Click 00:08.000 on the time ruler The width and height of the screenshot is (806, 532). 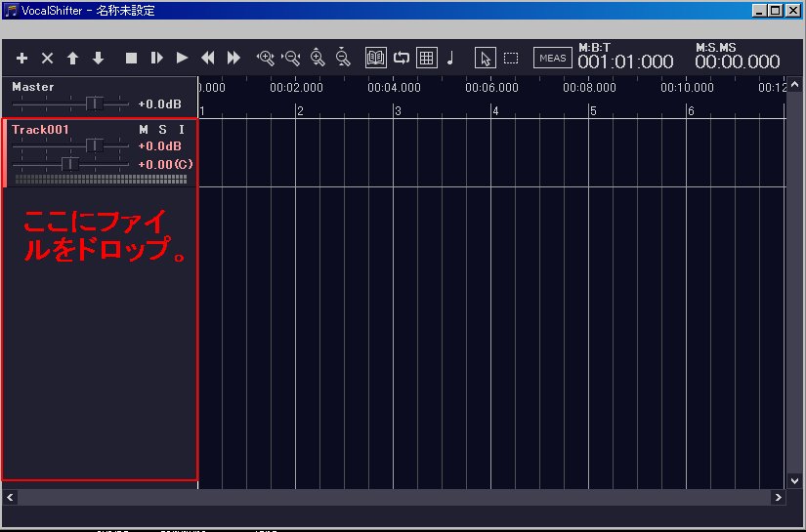(589, 88)
